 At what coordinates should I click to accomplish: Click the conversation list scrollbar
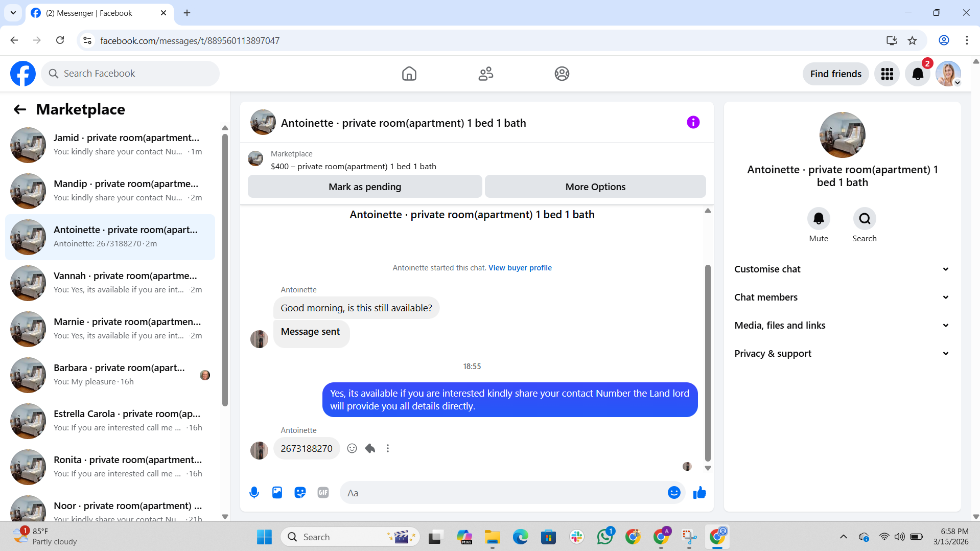225,270
